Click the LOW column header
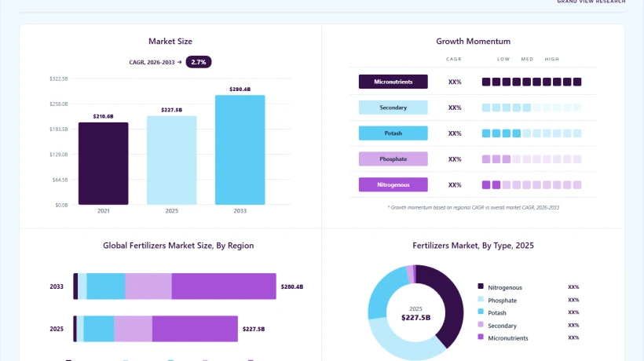The width and height of the screenshot is (644, 361). coord(503,59)
